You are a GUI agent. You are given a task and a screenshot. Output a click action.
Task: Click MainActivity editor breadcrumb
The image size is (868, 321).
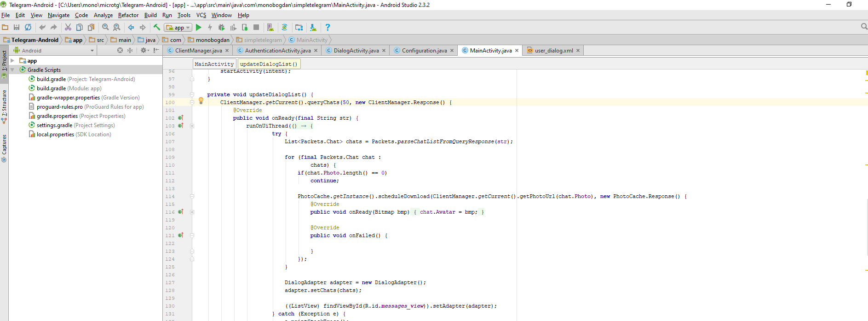point(214,64)
